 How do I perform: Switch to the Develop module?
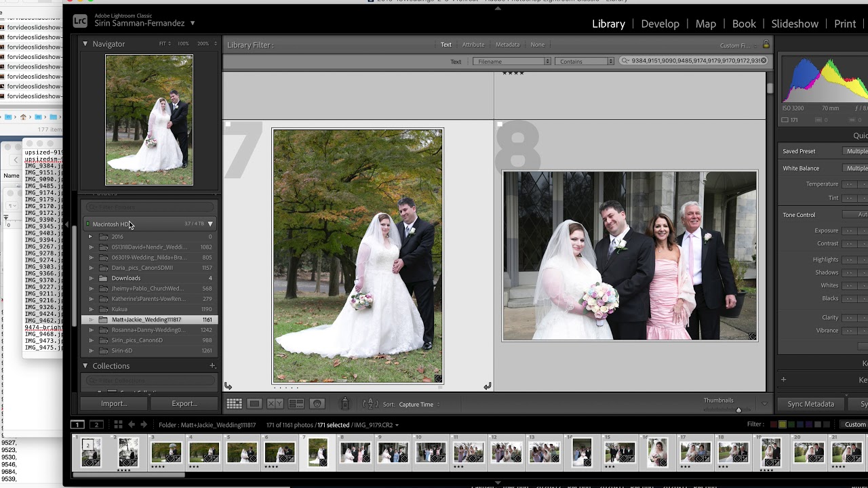pyautogui.click(x=660, y=23)
